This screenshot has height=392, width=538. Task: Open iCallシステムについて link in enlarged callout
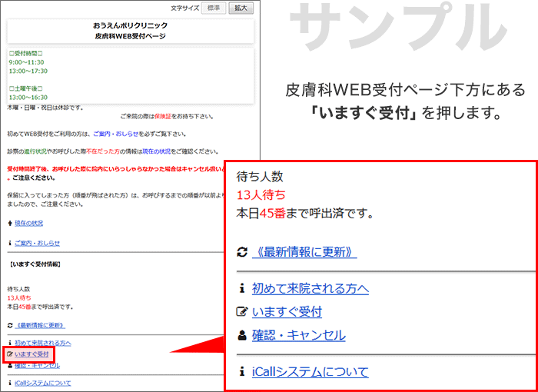tap(311, 372)
